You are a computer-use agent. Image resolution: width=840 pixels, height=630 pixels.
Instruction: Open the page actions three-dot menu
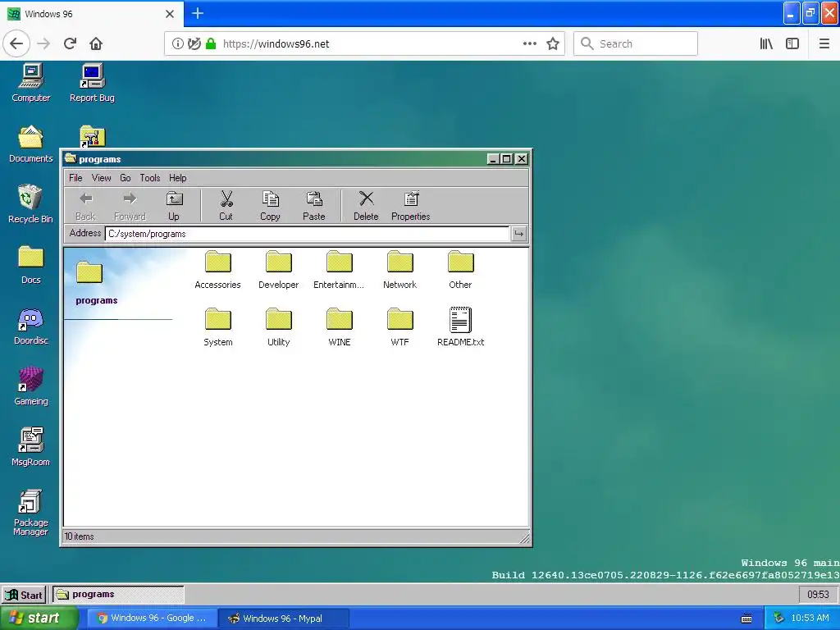(530, 43)
